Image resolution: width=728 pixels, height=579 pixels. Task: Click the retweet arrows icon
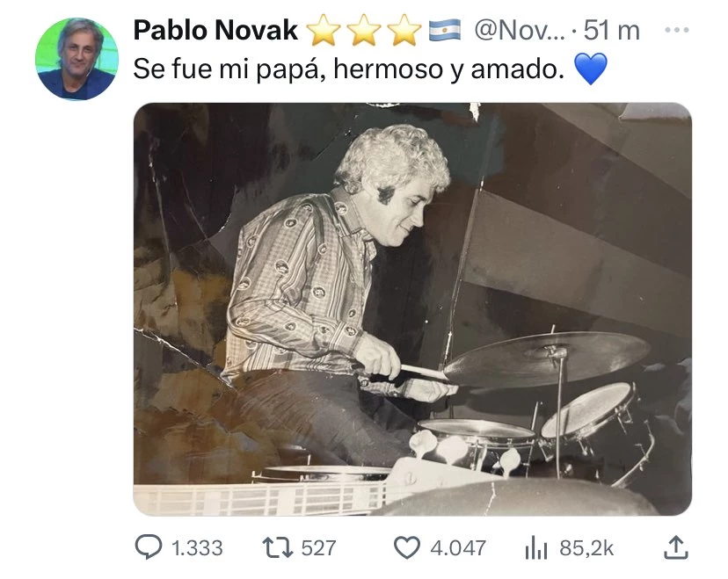[278, 547]
